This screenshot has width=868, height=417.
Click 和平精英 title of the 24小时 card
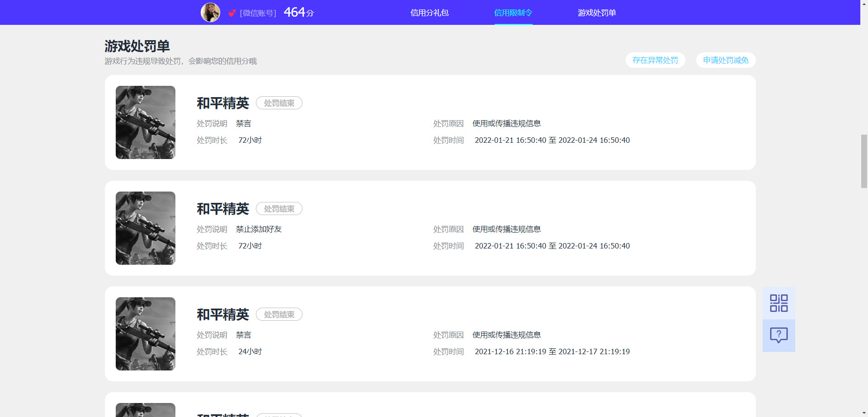pos(223,314)
